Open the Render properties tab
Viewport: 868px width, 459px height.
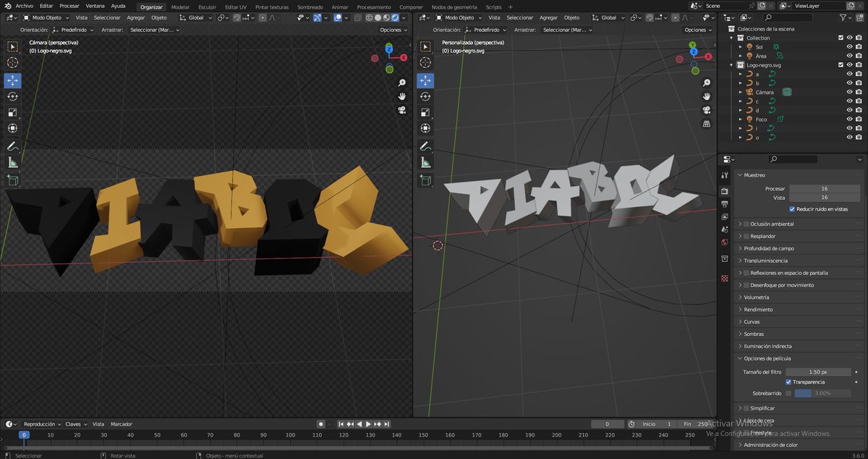coord(725,191)
